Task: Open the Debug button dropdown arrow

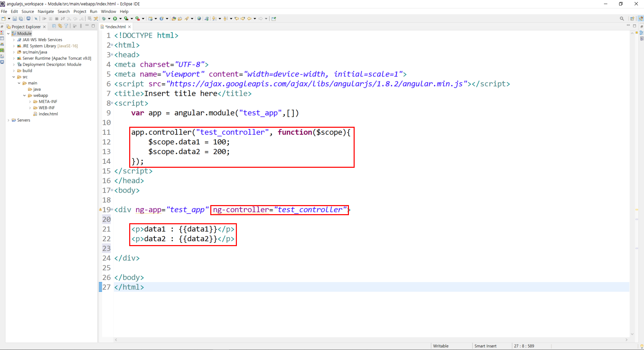Action: point(109,19)
